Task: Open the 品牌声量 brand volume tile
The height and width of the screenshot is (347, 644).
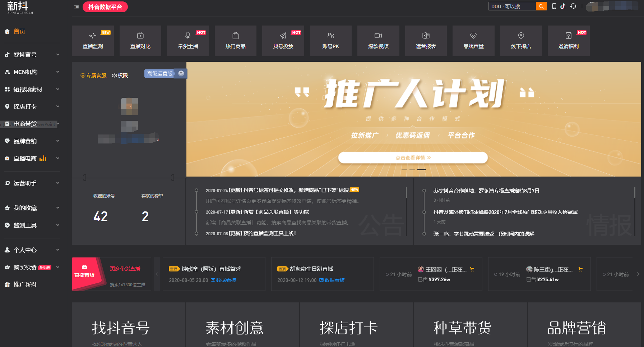Action: [473, 41]
